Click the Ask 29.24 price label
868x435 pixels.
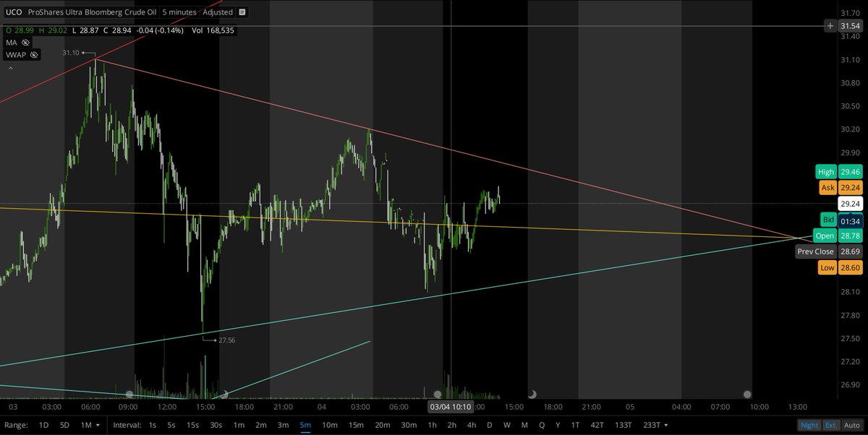pyautogui.click(x=840, y=187)
